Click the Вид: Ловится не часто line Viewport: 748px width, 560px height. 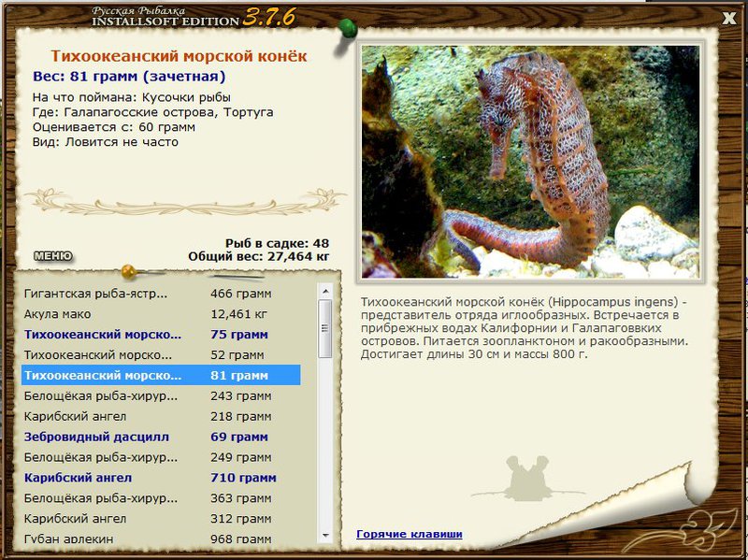(106, 142)
